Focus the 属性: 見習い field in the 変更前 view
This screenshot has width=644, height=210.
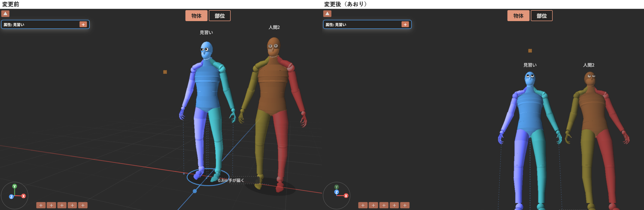45,25
